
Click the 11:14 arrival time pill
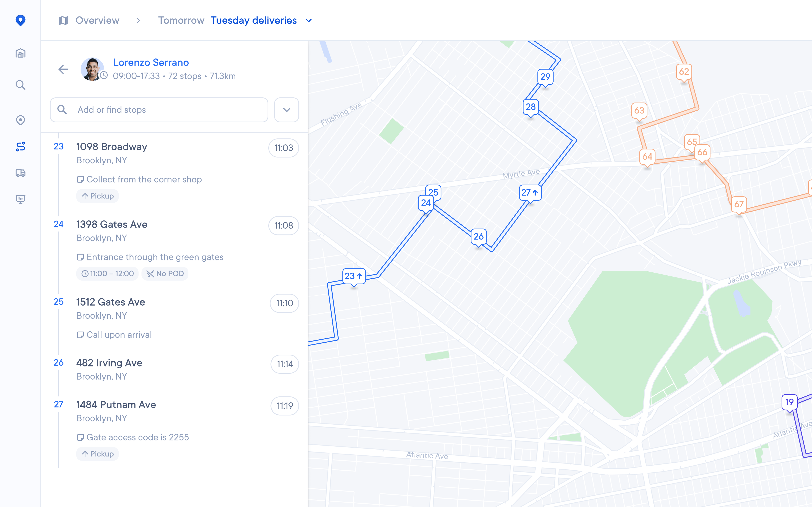(x=285, y=364)
